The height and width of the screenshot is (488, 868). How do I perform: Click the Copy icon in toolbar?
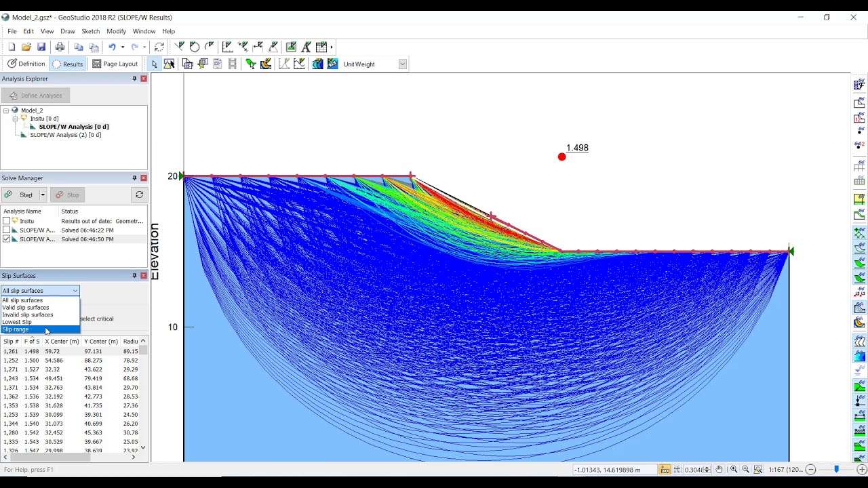(x=79, y=47)
